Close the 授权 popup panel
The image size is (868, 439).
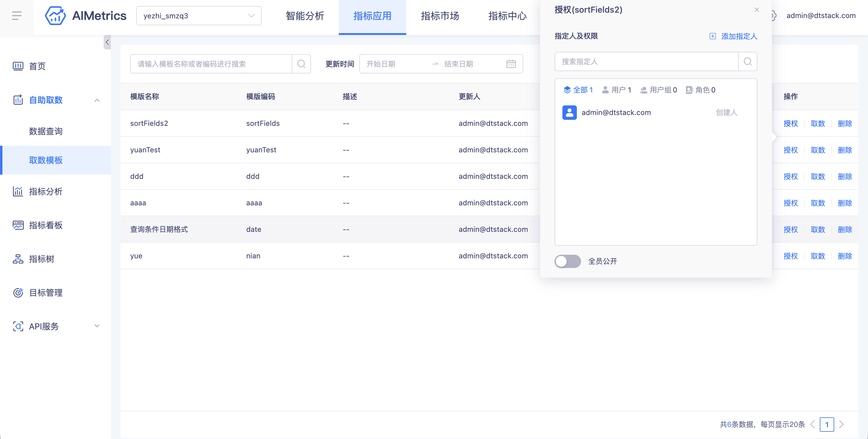[756, 9]
